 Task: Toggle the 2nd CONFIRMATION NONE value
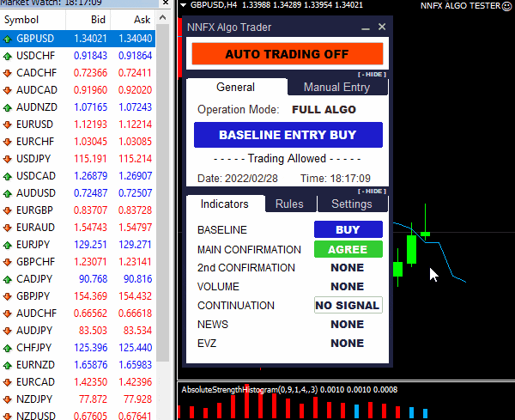click(x=347, y=267)
